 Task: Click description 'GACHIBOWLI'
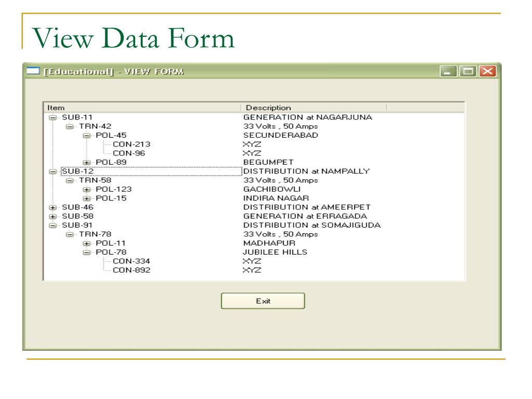272,189
